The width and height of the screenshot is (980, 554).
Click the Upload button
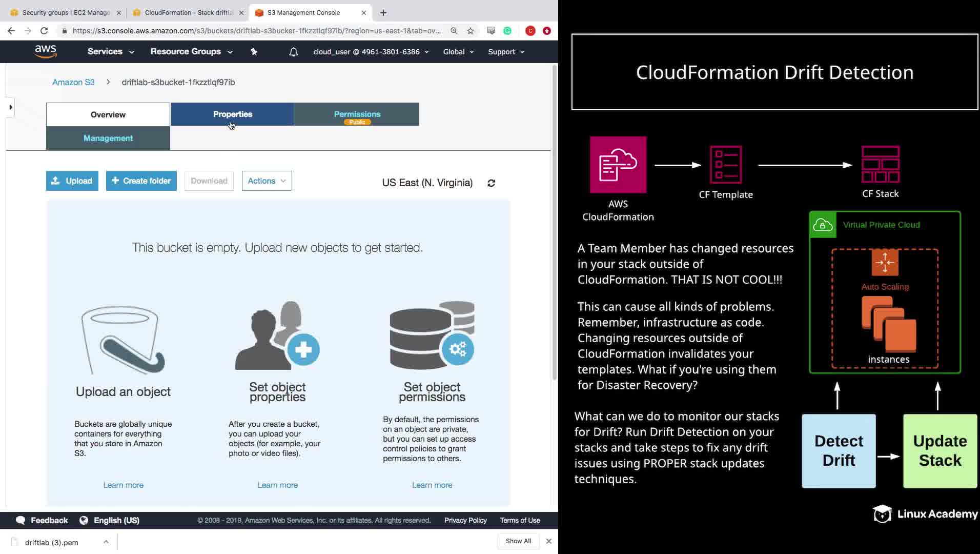[x=72, y=181]
